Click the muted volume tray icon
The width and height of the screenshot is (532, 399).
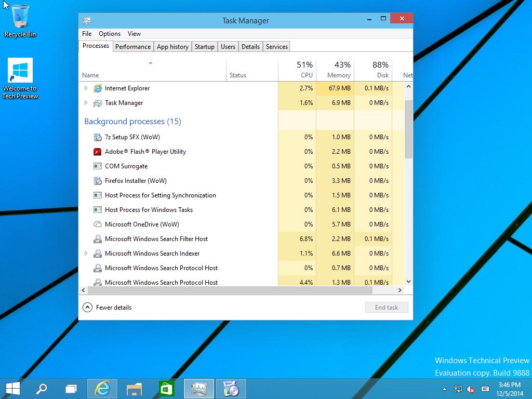[x=471, y=389]
